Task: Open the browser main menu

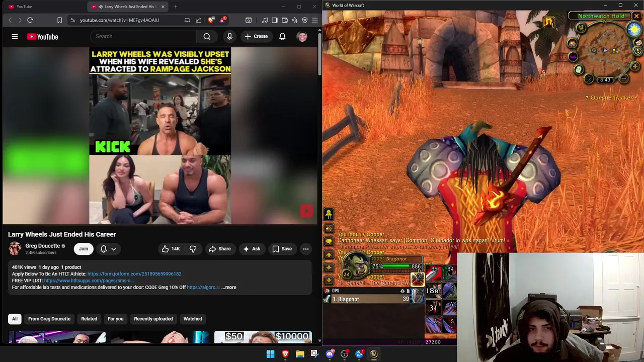Action: point(315,20)
